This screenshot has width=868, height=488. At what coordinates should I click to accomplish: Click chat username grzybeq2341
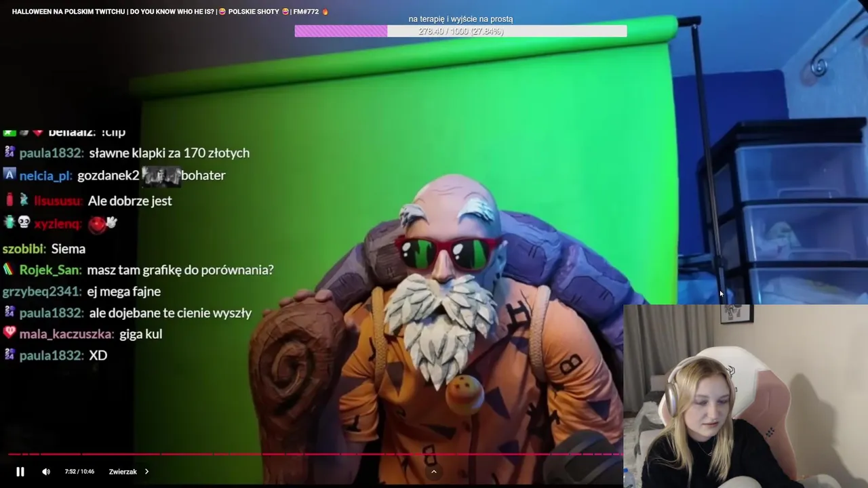click(x=42, y=291)
